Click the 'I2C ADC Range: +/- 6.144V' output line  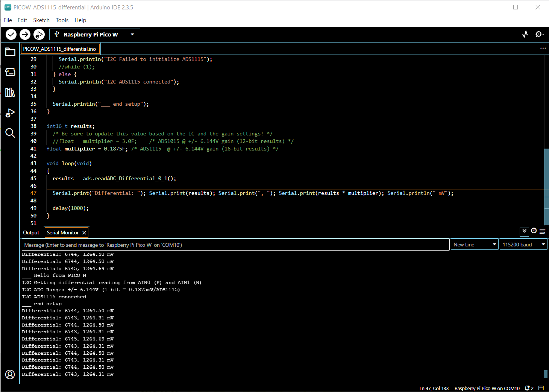tap(101, 290)
